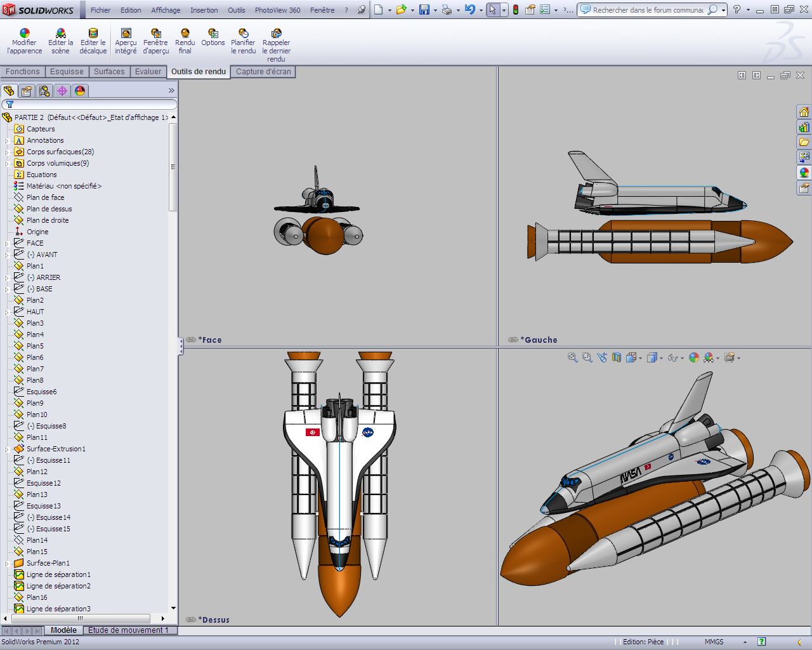Click Zoom to fit in view toolbar
Screen dimensions: 812x650
click(x=573, y=358)
